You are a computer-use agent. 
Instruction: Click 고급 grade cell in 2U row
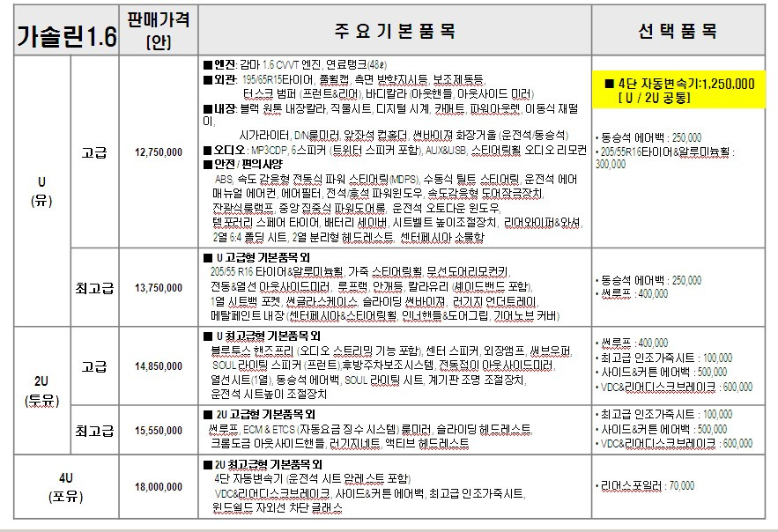pos(94,366)
